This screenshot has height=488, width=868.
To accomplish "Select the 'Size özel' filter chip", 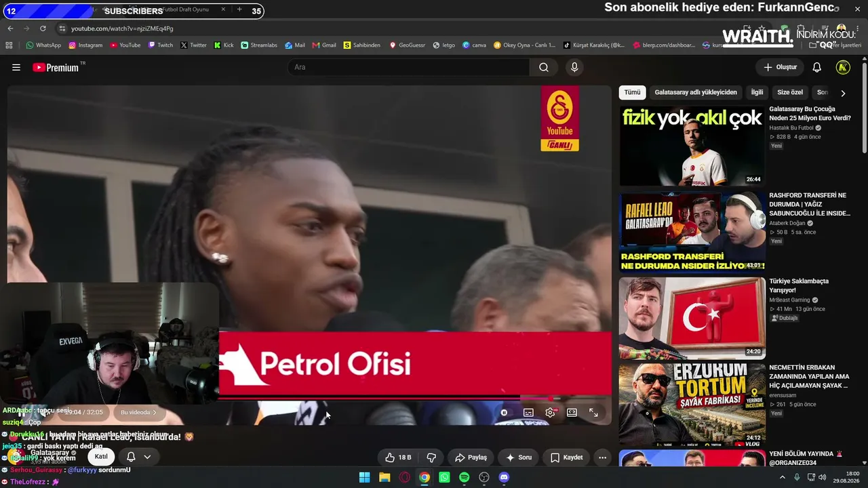I will coord(790,93).
